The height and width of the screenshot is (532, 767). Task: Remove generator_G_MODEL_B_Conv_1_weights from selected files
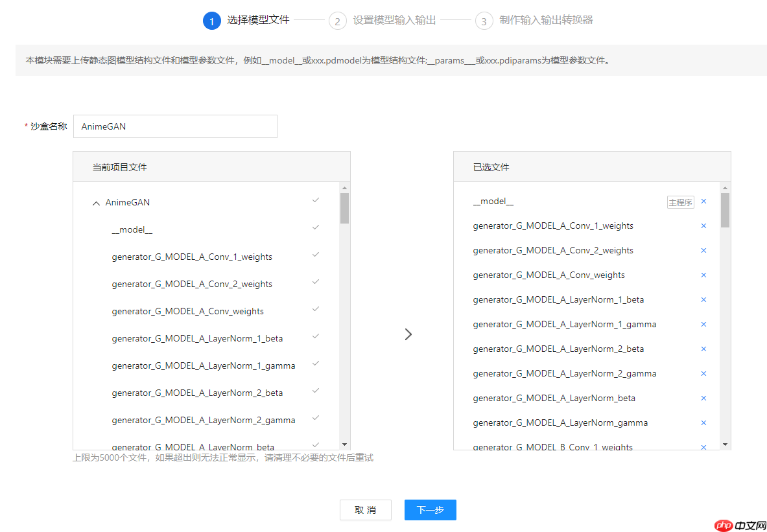(x=703, y=446)
